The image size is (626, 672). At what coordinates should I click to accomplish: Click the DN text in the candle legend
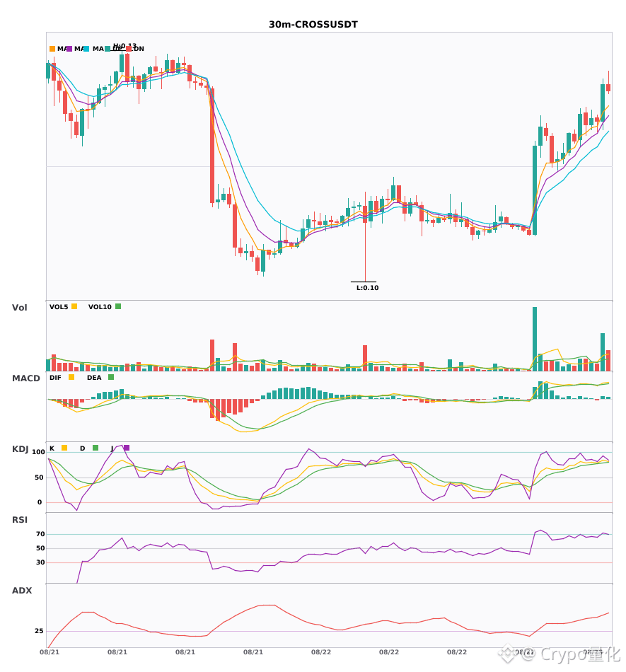tap(139, 49)
